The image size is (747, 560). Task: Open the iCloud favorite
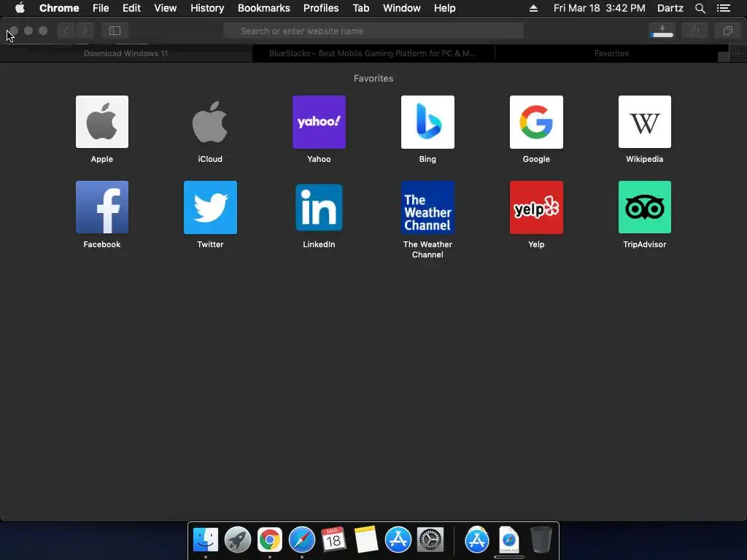(210, 122)
